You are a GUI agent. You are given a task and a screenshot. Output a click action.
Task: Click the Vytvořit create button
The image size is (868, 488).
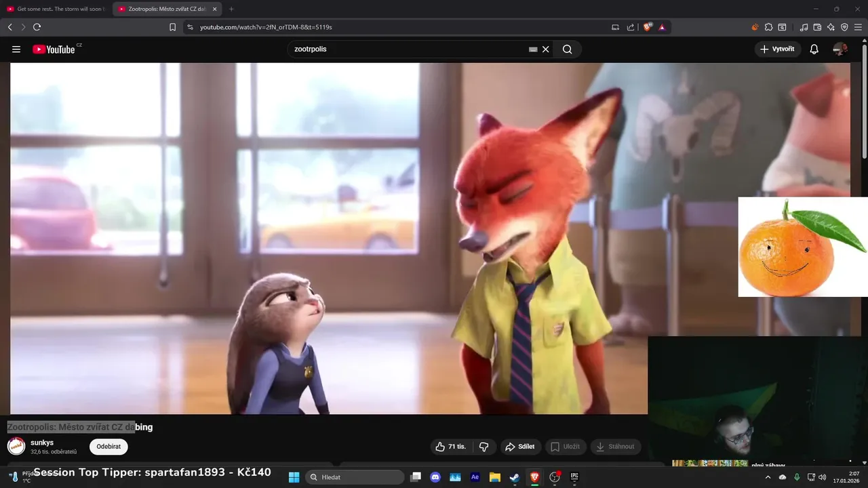point(778,49)
